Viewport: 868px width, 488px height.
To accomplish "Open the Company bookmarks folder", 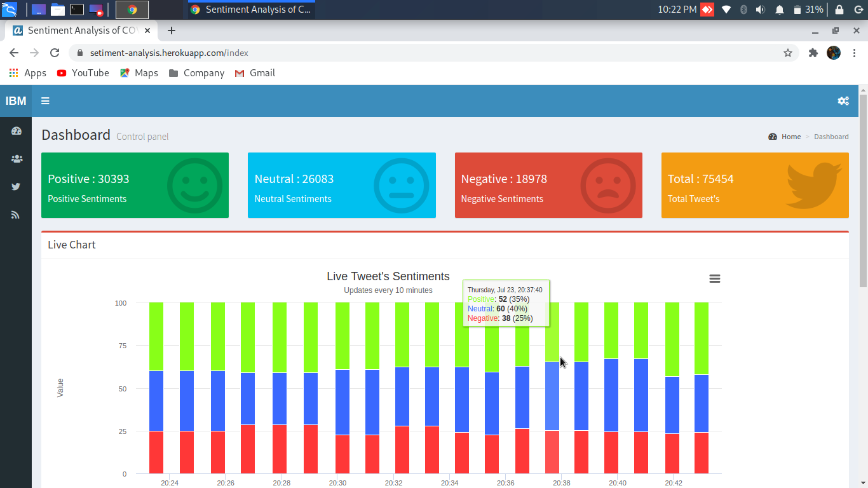I will [196, 73].
